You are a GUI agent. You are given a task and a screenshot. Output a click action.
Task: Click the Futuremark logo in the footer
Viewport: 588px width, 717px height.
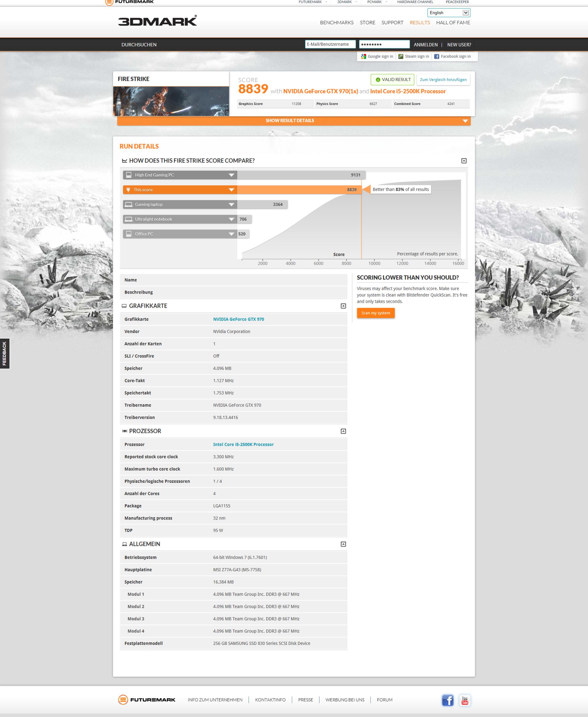click(147, 700)
